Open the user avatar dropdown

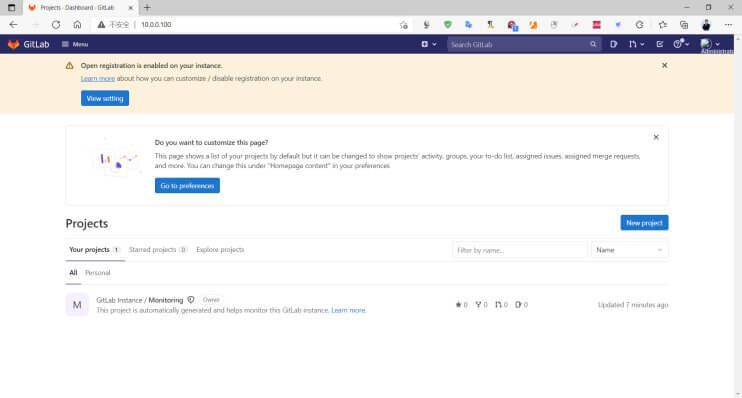click(710, 44)
